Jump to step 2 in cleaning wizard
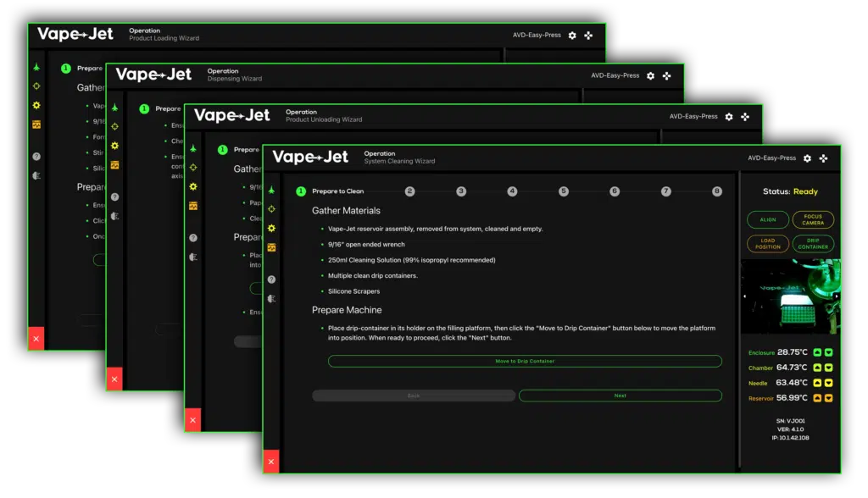This screenshot has width=868, height=498. 409,191
